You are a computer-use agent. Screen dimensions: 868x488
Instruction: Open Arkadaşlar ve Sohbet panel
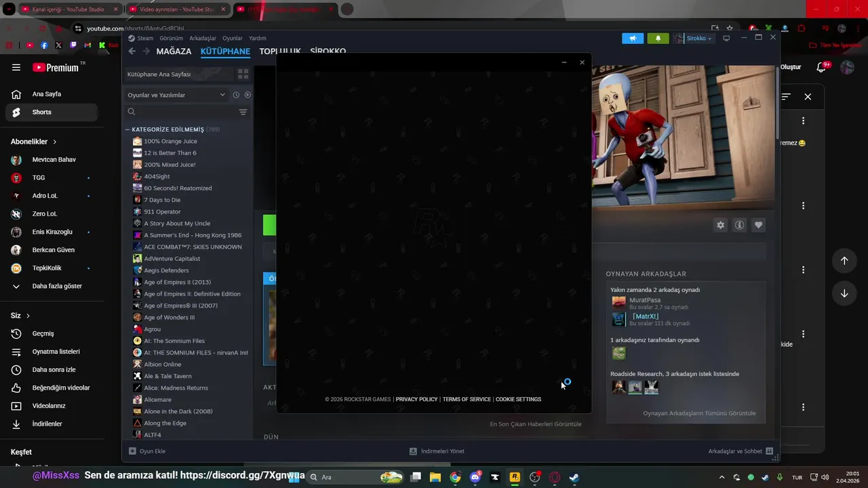coord(741,451)
